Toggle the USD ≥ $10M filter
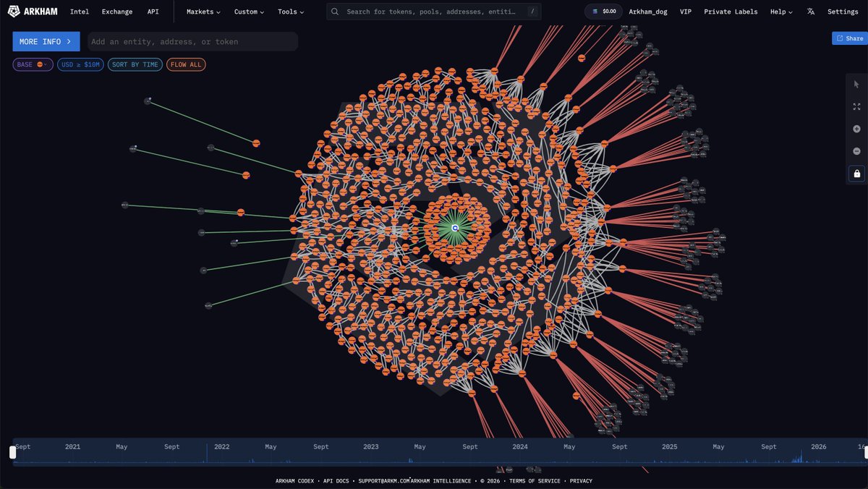 coord(80,64)
